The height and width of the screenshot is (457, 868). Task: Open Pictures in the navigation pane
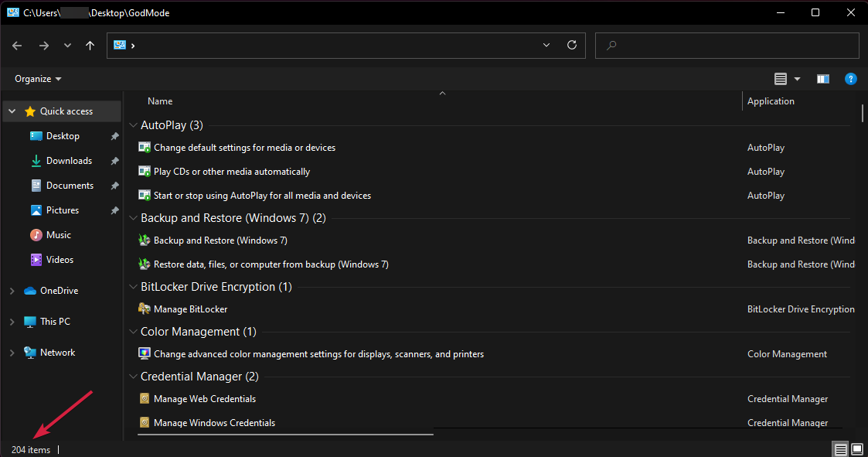click(63, 210)
